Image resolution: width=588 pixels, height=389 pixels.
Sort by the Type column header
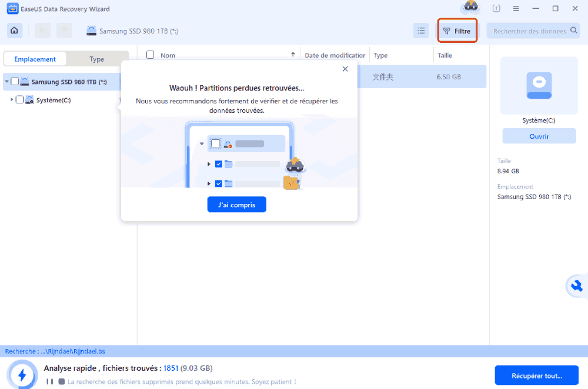click(x=380, y=55)
